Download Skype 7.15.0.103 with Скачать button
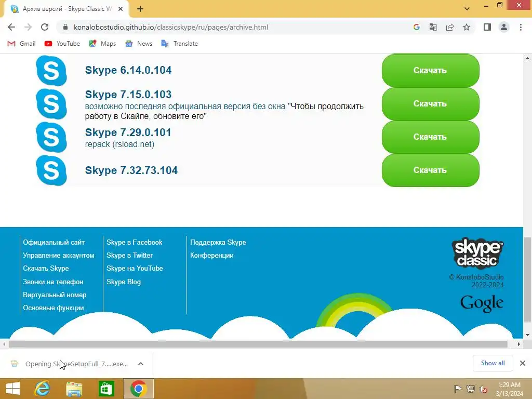Viewport: 532px width, 399px height. (x=430, y=104)
